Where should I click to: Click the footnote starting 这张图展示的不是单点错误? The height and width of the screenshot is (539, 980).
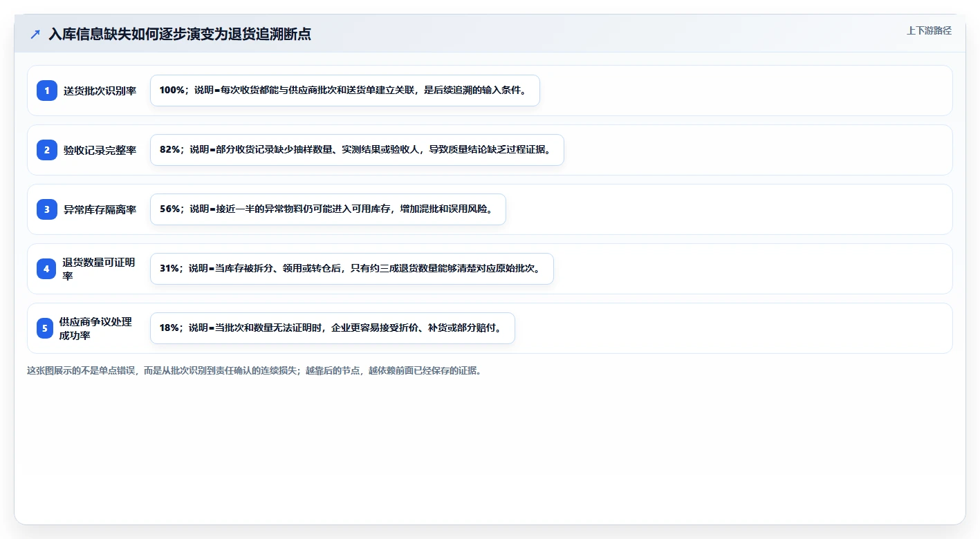pyautogui.click(x=254, y=370)
